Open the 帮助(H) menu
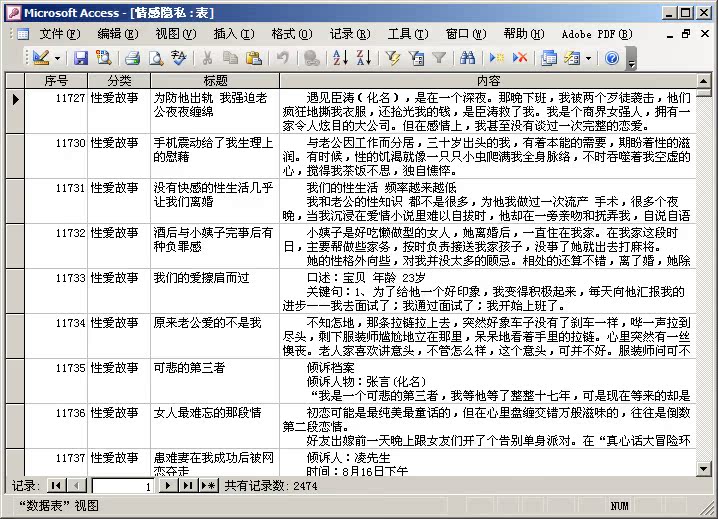 pos(524,34)
